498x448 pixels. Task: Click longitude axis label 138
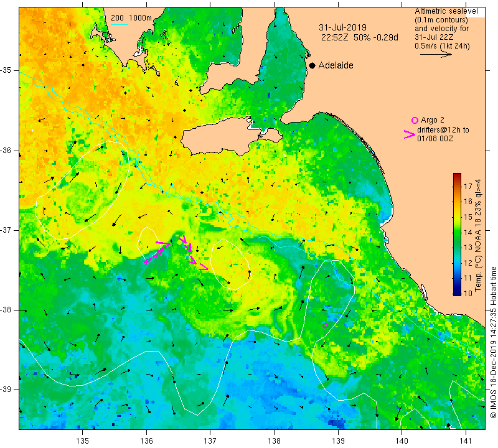click(274, 441)
